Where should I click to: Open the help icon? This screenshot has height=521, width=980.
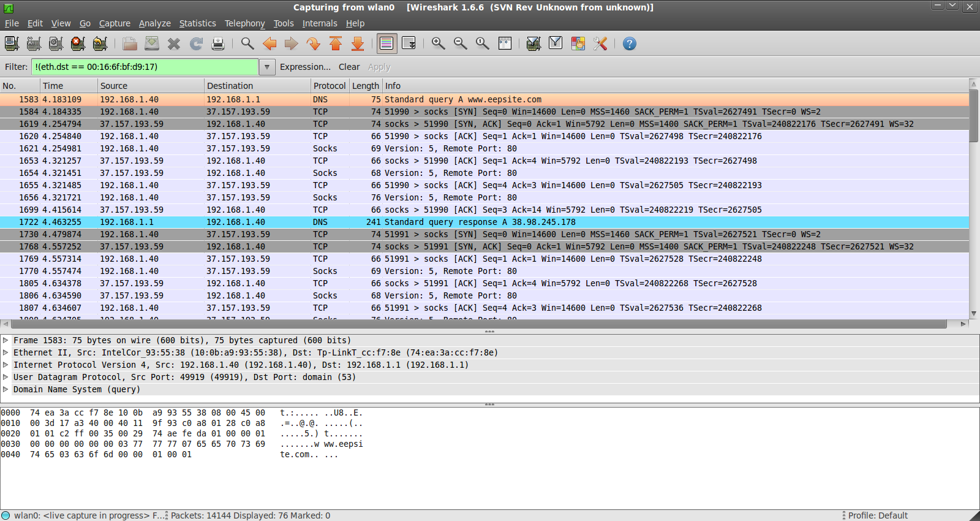[x=630, y=44]
